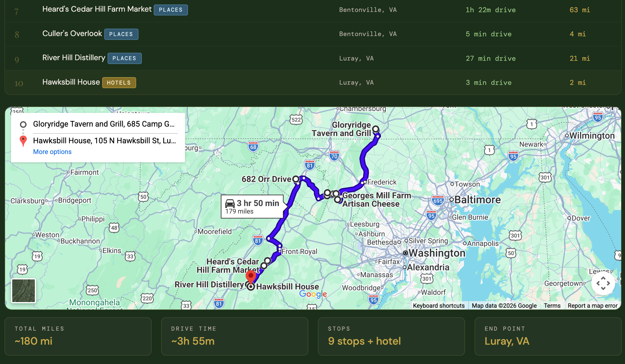This screenshot has width=625, height=364.
Task: Click the Hawksbill House destination in directions card
Action: click(x=104, y=141)
